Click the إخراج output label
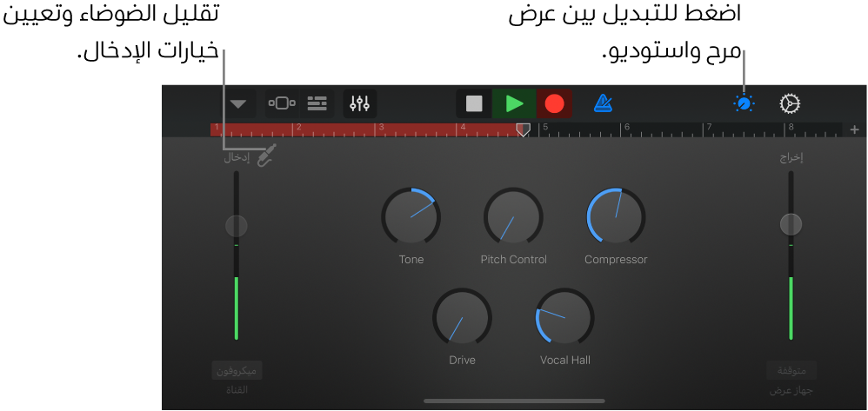 click(791, 158)
